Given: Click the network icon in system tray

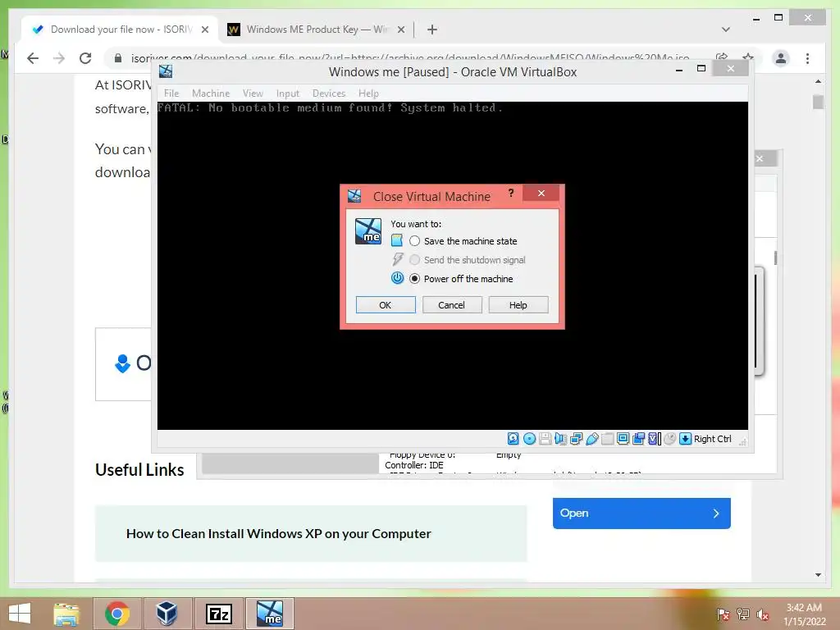Looking at the screenshot, I should tap(742, 614).
